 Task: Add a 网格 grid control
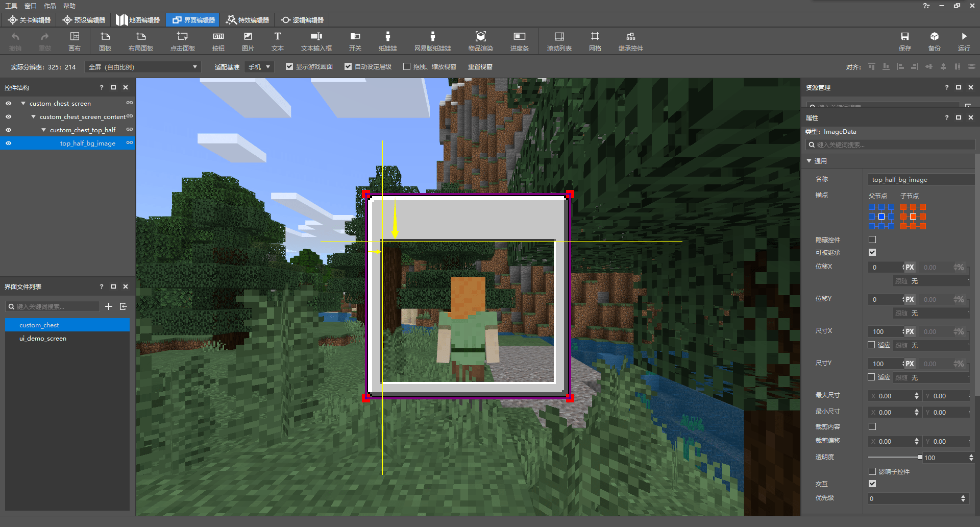click(x=595, y=41)
